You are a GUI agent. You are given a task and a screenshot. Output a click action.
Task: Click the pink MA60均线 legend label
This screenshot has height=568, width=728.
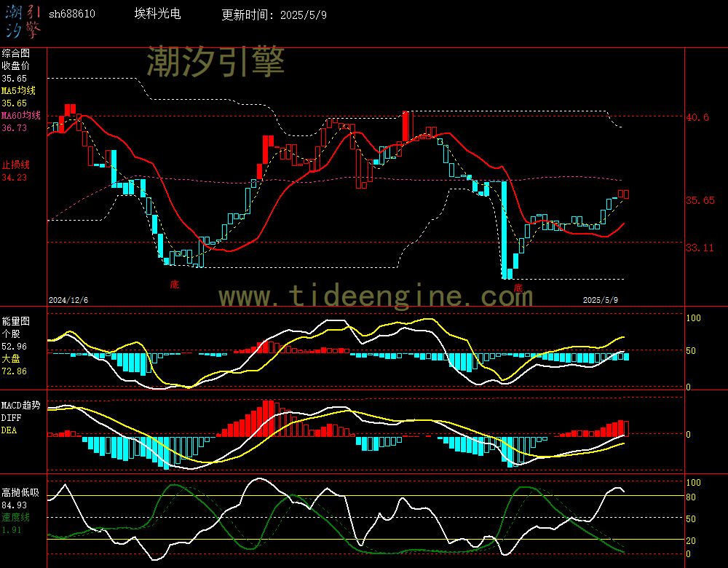[x=21, y=115]
